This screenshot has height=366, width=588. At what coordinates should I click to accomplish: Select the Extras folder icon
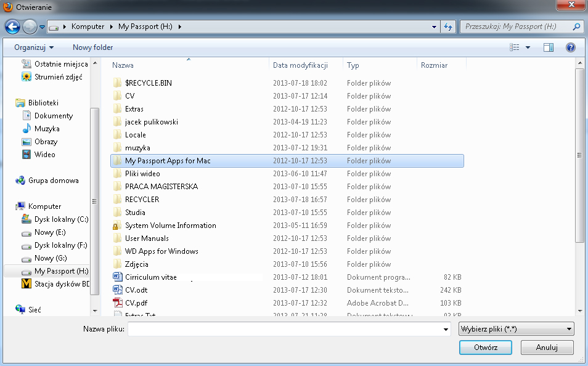click(117, 108)
